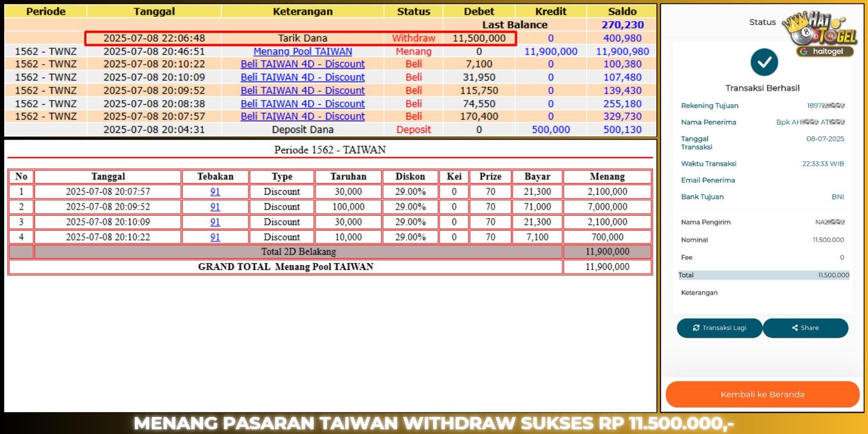Click the Saldo column header
This screenshot has width=868, height=434.
click(622, 11)
